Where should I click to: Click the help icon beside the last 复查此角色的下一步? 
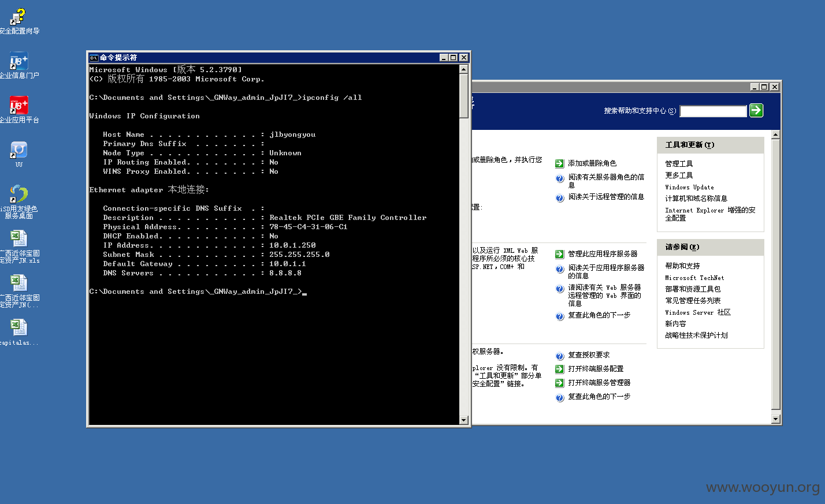coord(560,398)
